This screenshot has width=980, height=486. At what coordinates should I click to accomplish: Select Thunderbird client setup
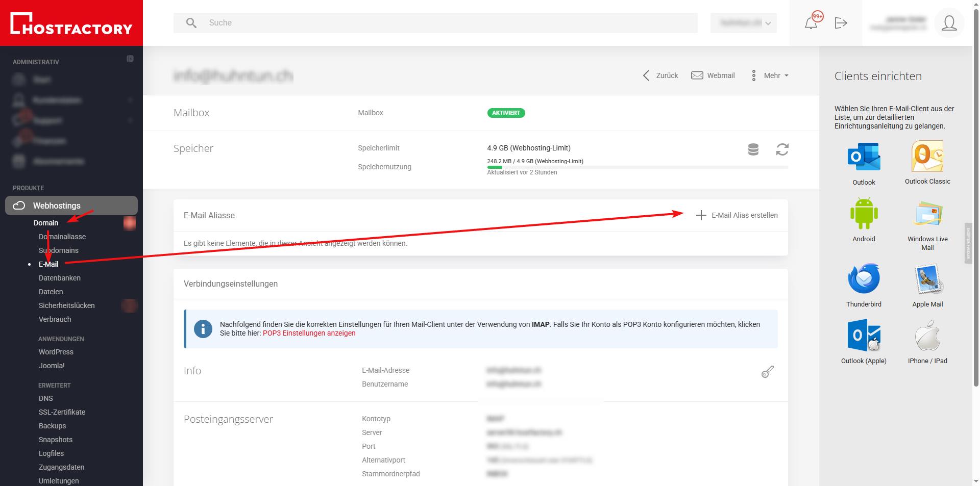click(x=864, y=286)
